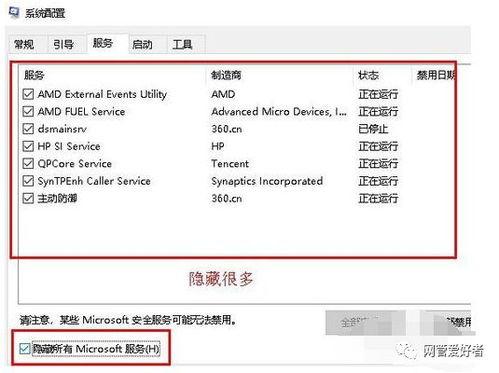This screenshot has width=499, height=373.
Task: Switch to the 常规 tab
Action: click(24, 44)
